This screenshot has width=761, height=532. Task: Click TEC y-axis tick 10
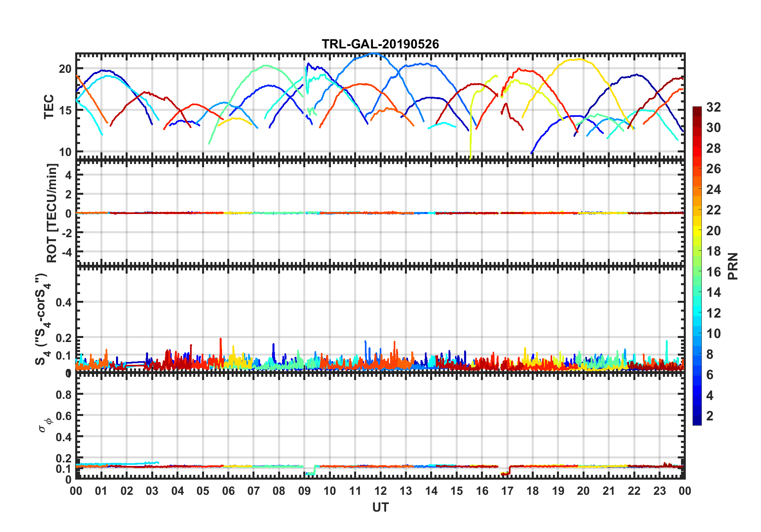pos(65,152)
